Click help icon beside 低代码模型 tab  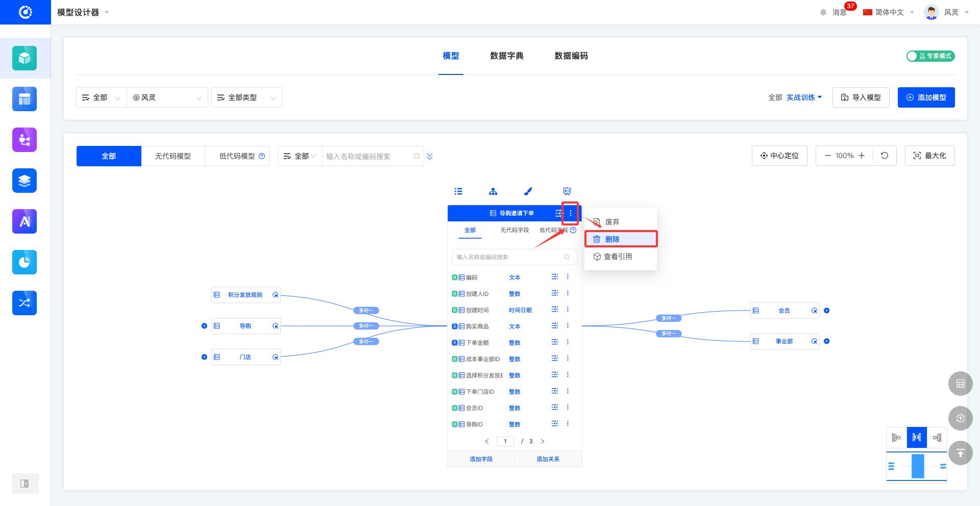[x=262, y=156]
